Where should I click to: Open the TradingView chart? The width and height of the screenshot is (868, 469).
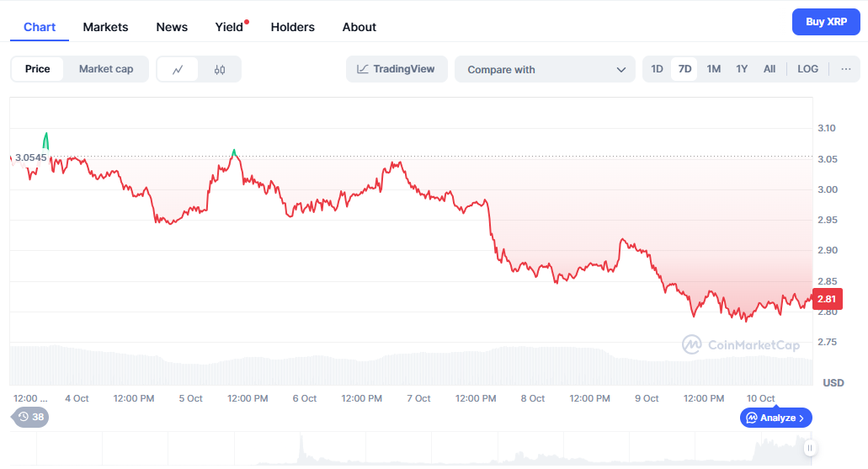[396, 69]
